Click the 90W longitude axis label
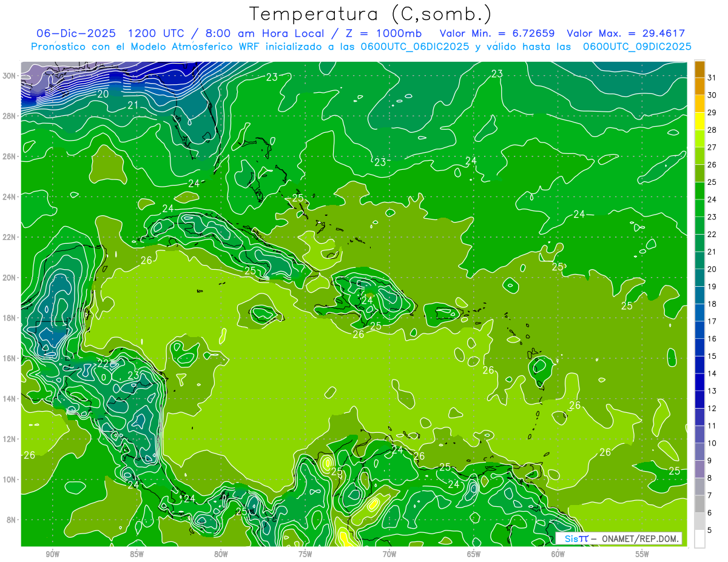Image resolution: width=728 pixels, height=562 pixels. point(53,554)
